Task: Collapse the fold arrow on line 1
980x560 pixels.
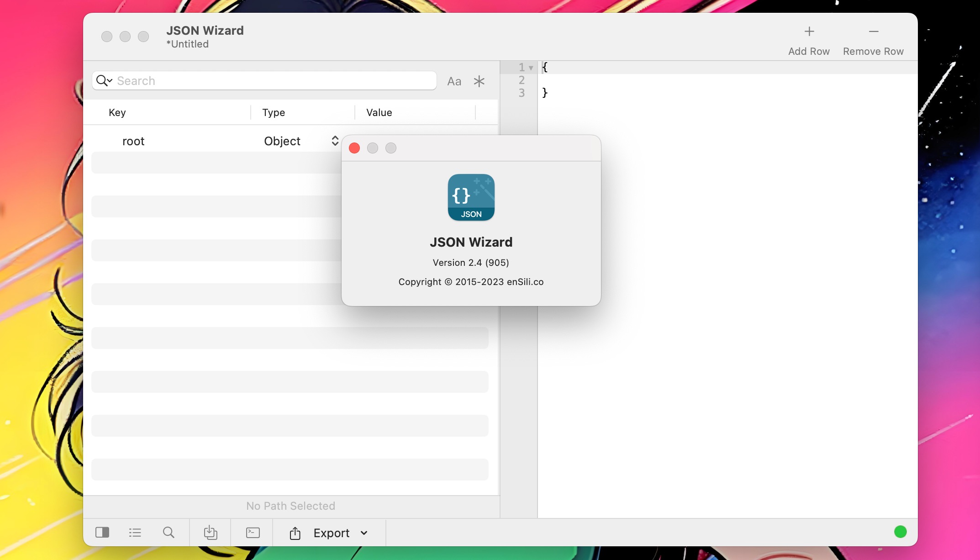Action: (x=531, y=68)
